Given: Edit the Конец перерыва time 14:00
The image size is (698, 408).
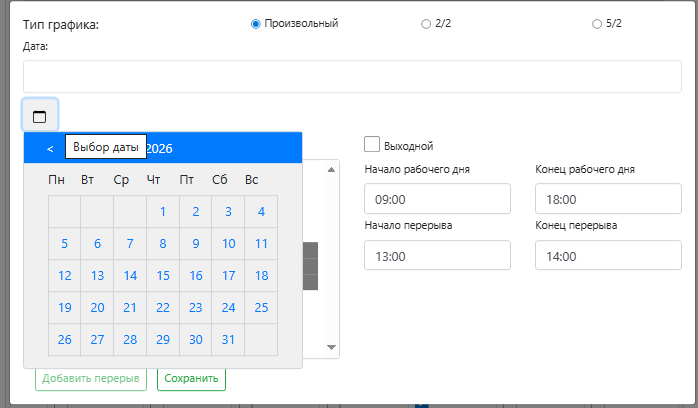Looking at the screenshot, I should pos(608,255).
